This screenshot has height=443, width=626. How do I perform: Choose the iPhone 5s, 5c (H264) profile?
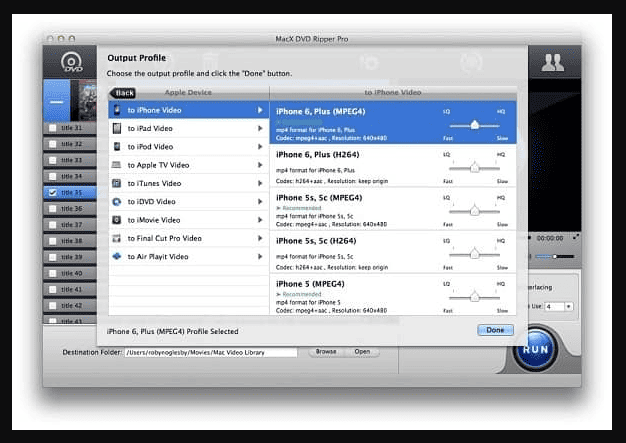(393, 252)
